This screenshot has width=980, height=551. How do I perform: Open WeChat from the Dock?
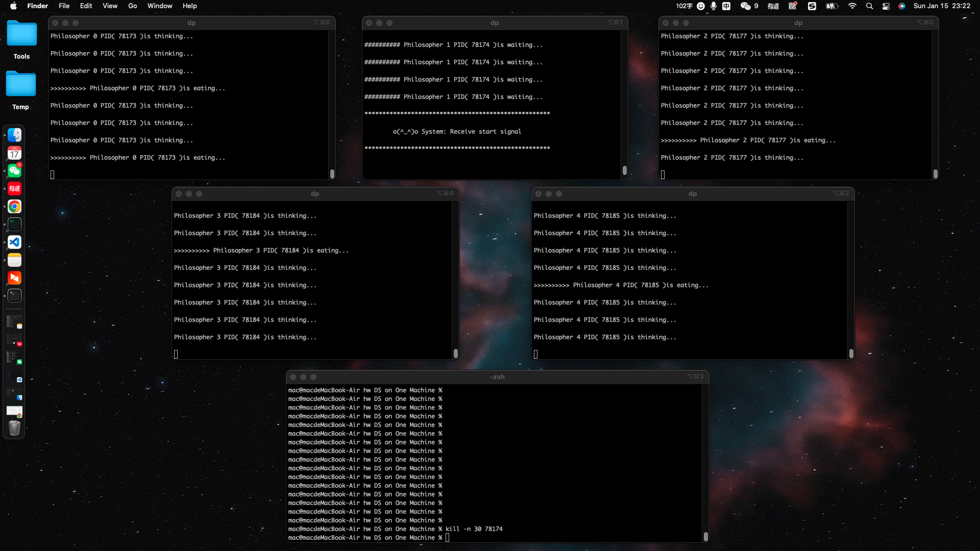click(x=14, y=170)
